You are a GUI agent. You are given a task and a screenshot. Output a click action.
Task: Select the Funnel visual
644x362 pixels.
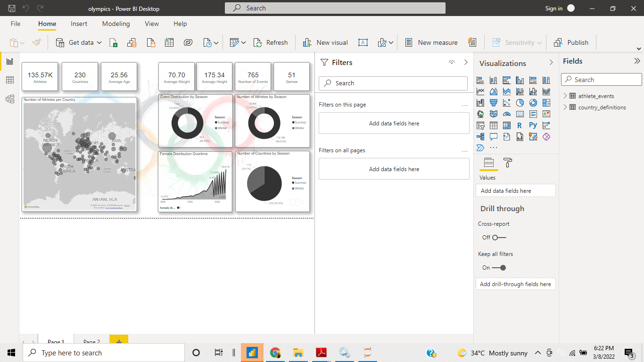tap(494, 103)
